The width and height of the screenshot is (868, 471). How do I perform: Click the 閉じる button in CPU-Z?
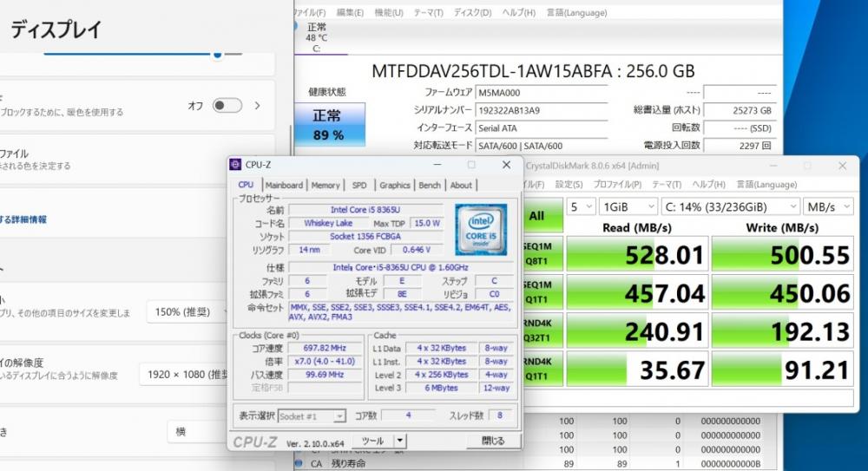coord(493,441)
